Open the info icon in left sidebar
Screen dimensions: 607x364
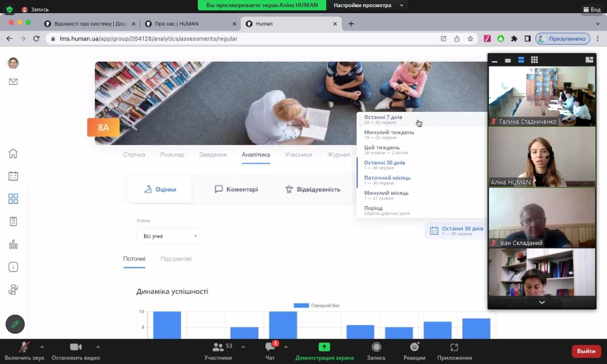tap(13, 267)
